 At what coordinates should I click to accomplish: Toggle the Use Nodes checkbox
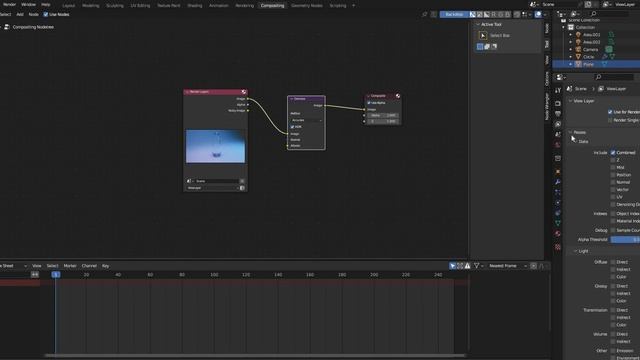(46, 14)
